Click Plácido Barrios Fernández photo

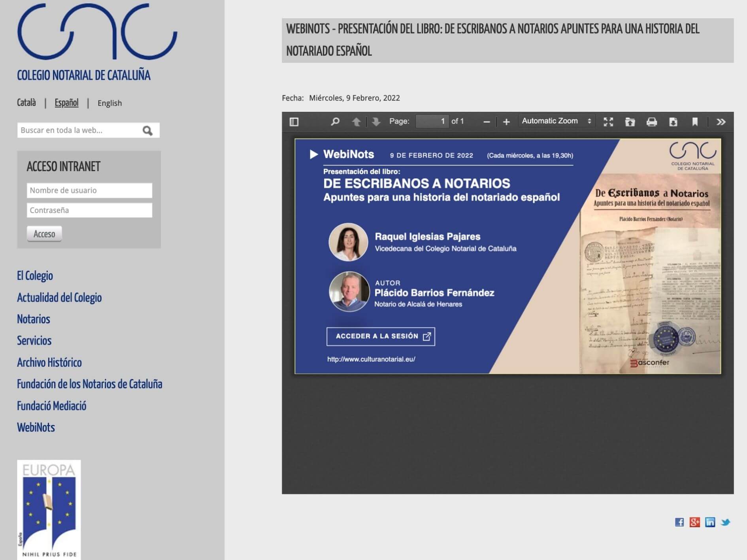click(x=349, y=292)
